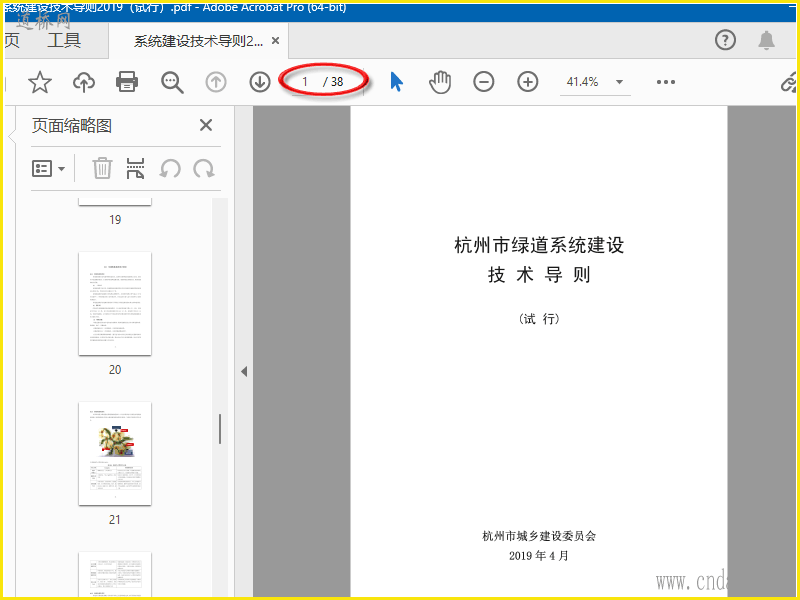This screenshot has width=800, height=600.
Task: Open the help question mark icon
Action: pyautogui.click(x=725, y=40)
